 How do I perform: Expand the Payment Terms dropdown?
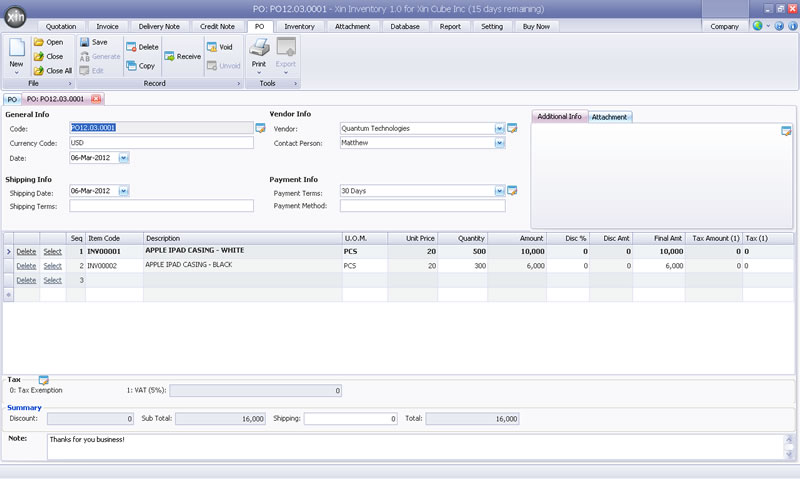(x=499, y=191)
